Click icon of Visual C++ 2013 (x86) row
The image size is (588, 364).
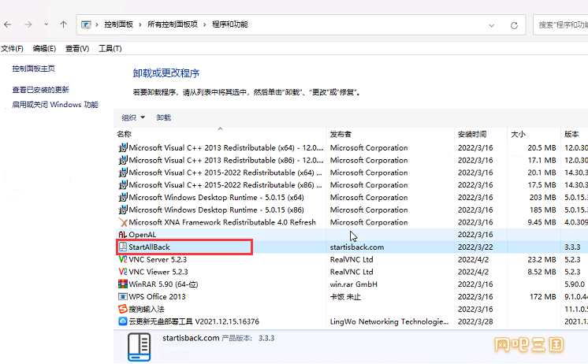[123, 160]
